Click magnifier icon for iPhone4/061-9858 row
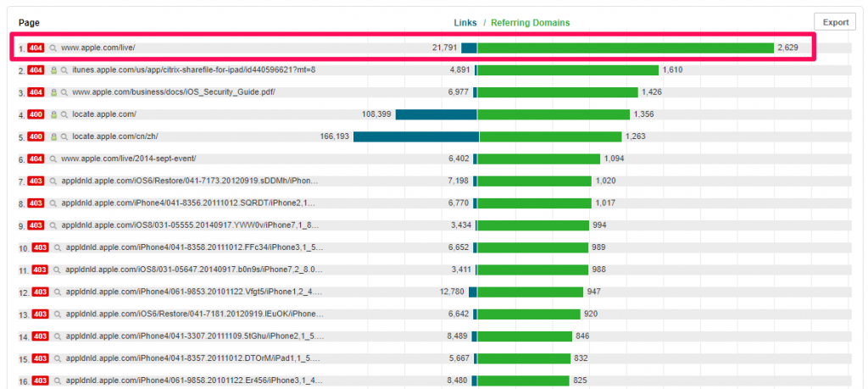Image resolution: width=868 pixels, height=389 pixels. click(x=58, y=381)
